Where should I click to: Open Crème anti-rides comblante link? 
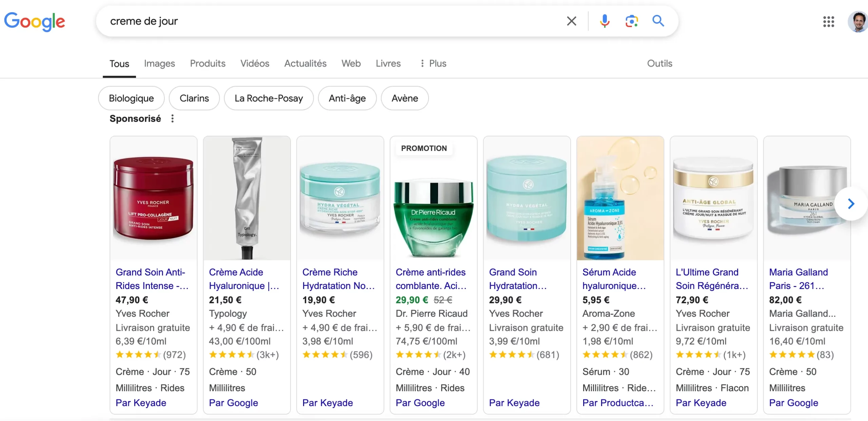tap(431, 279)
